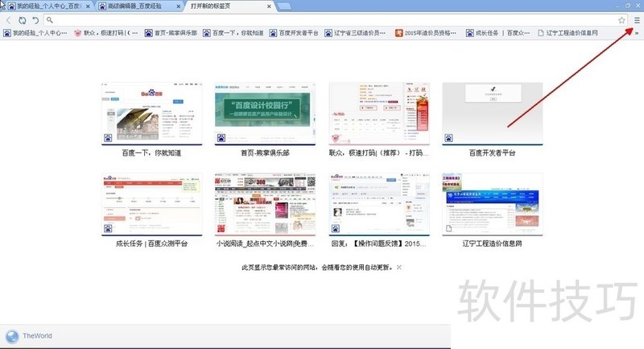Click the undo closed tab icon

(35, 19)
